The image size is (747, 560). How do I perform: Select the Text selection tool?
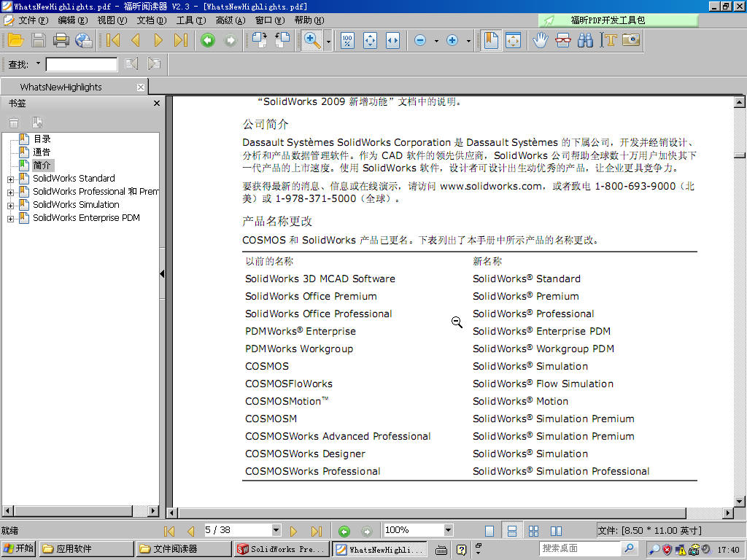pos(608,41)
